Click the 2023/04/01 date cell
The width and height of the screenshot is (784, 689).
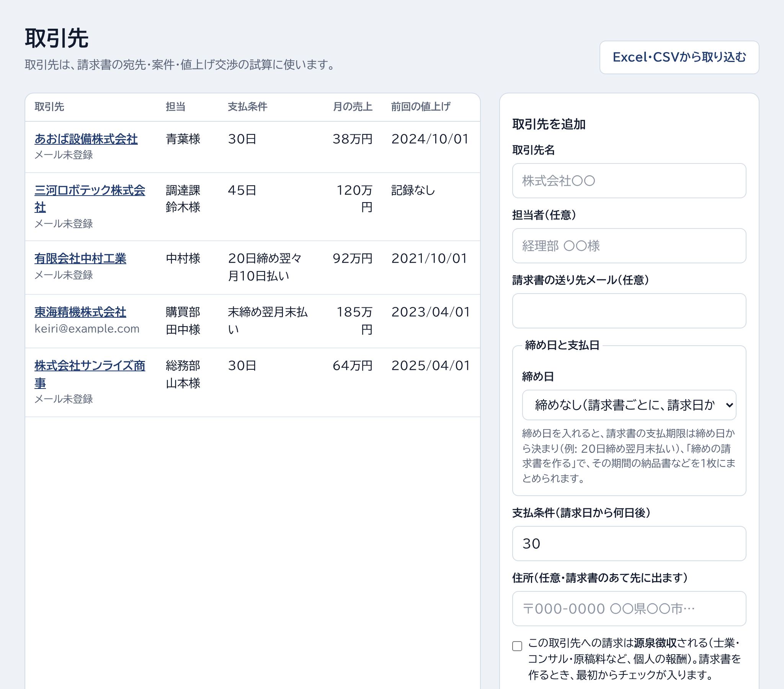431,312
